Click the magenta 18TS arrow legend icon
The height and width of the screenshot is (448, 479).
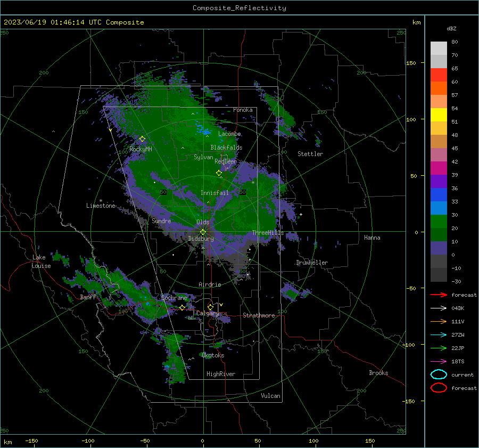click(439, 362)
